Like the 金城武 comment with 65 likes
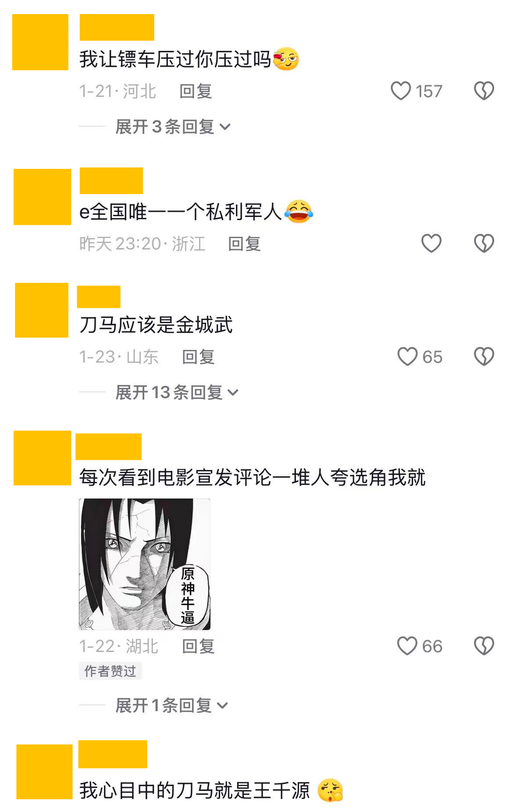Viewport: 517px width, 812px height. pos(407,356)
